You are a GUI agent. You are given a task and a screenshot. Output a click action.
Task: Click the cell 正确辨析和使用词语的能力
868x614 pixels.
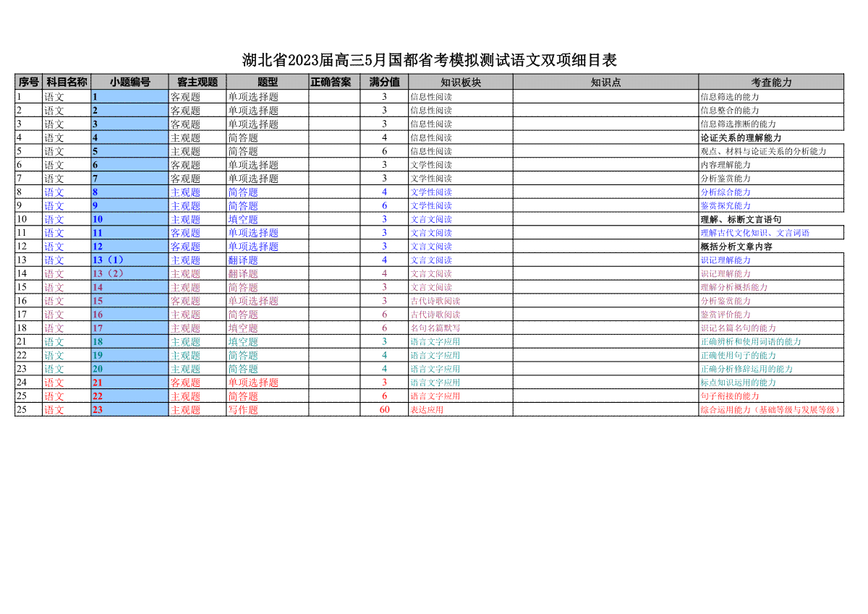tap(771, 341)
